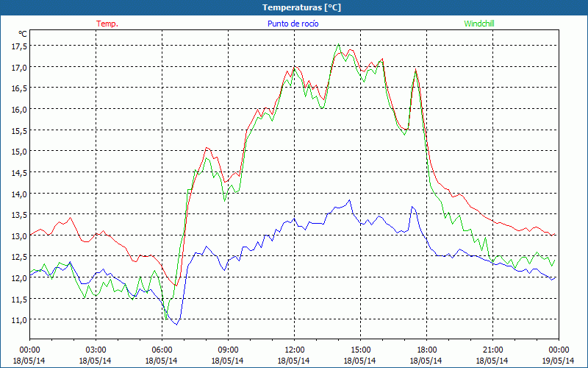The width and height of the screenshot is (588, 368).
Task: Click the 09:00 time axis label
Action: [x=228, y=350]
